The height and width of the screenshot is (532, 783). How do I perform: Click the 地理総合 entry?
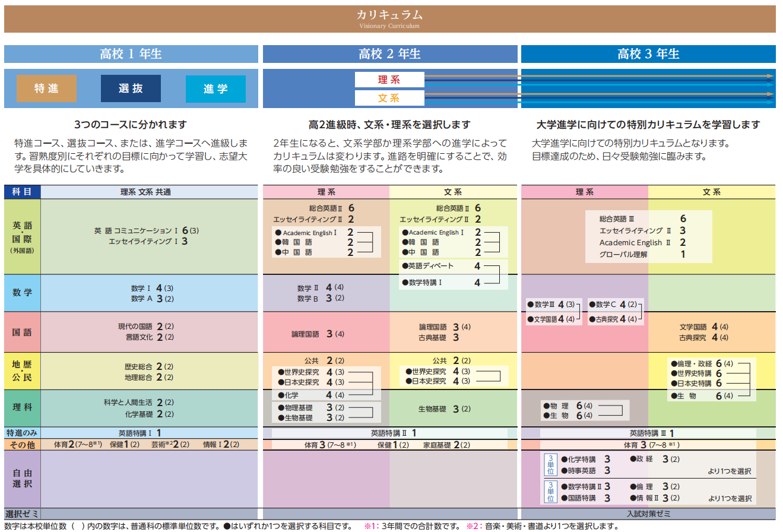[149, 378]
